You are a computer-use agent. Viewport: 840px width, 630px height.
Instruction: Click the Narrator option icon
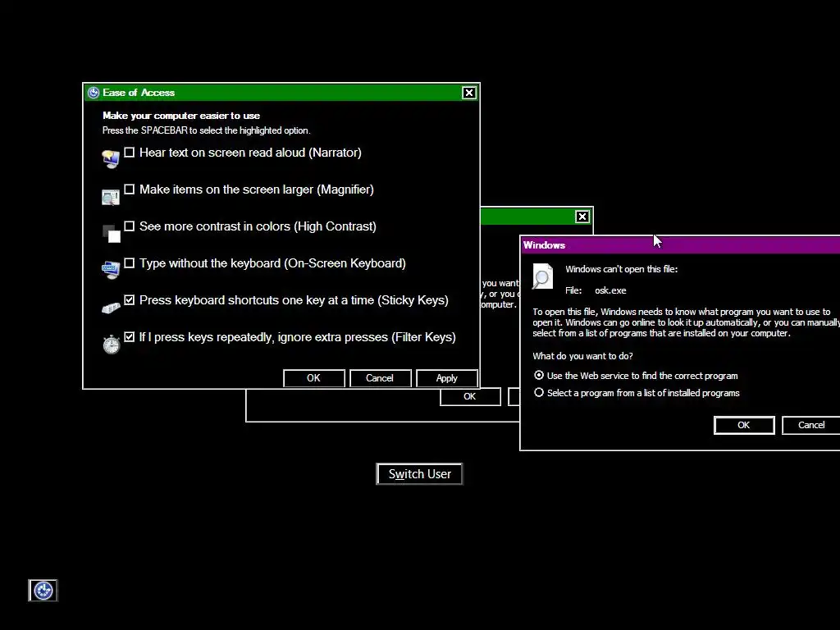pyautogui.click(x=111, y=158)
